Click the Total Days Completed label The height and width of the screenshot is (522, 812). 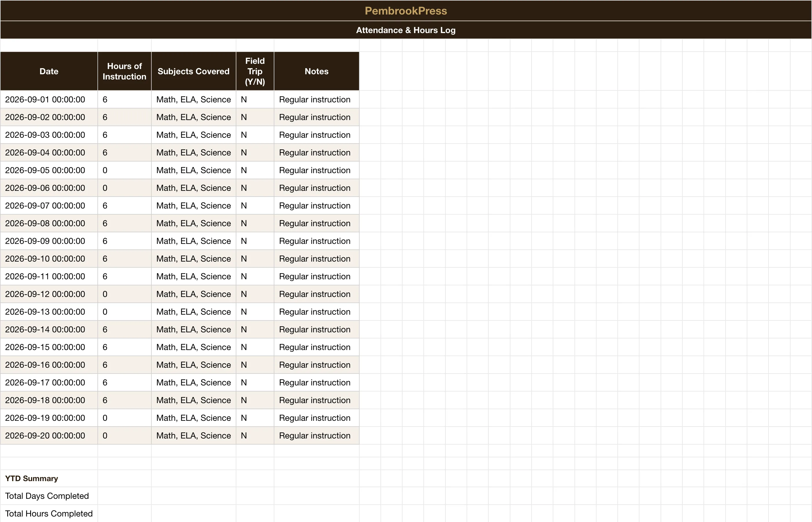[x=47, y=496]
